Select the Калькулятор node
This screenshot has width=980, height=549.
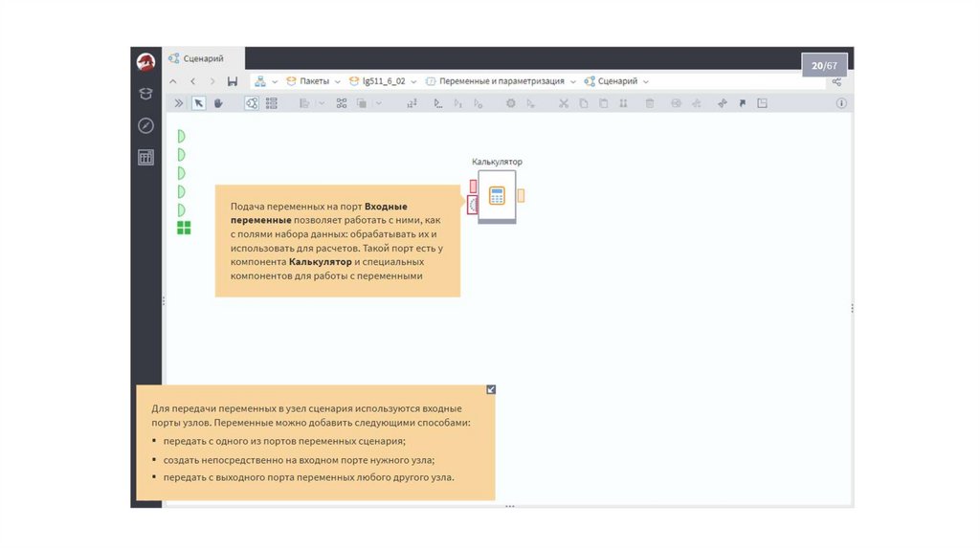497,196
